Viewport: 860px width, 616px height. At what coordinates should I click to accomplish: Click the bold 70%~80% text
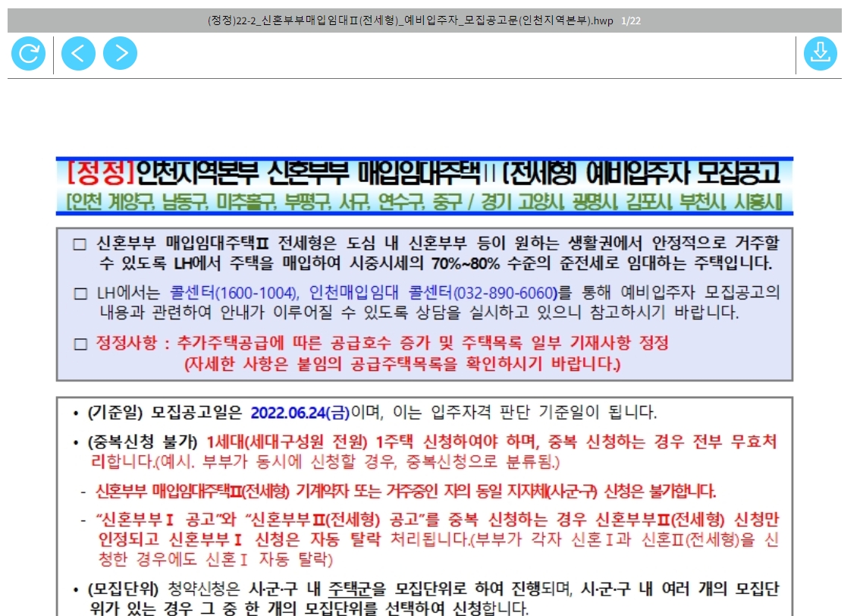point(465,263)
